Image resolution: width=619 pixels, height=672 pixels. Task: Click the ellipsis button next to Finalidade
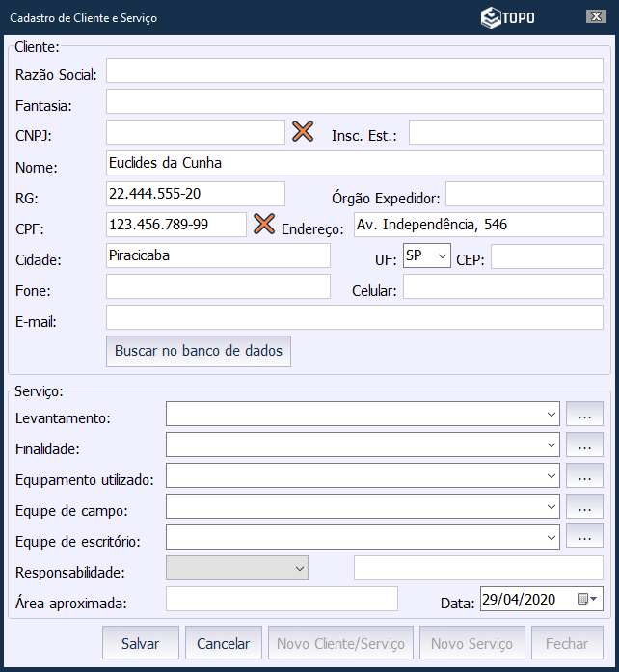[x=584, y=444]
